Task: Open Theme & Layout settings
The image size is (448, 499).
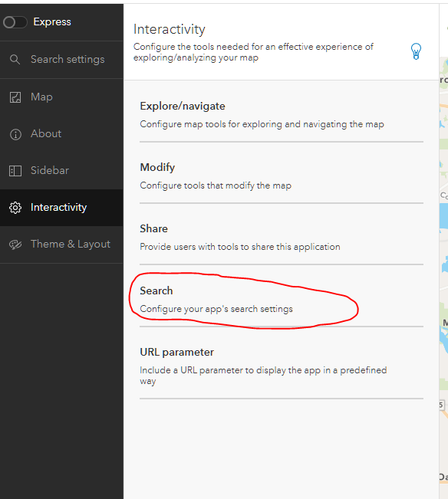Action: pyautogui.click(x=61, y=244)
